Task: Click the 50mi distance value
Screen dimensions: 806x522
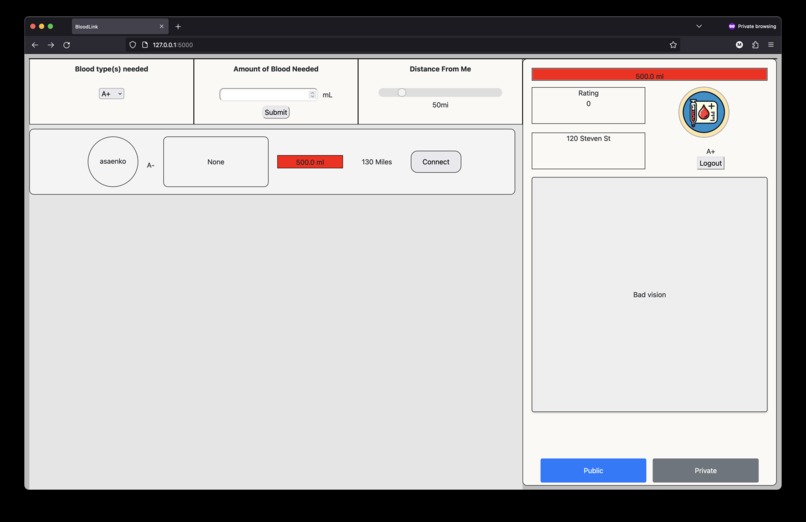Action: point(440,105)
